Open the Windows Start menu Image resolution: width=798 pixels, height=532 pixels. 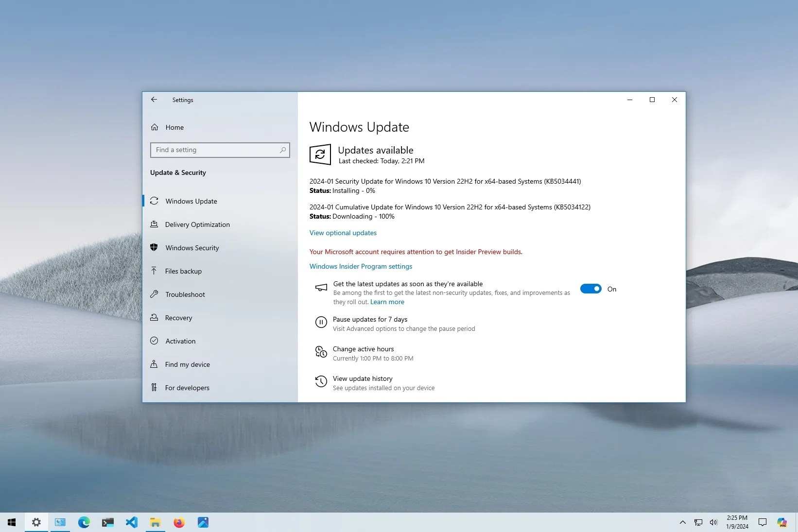coord(12,522)
